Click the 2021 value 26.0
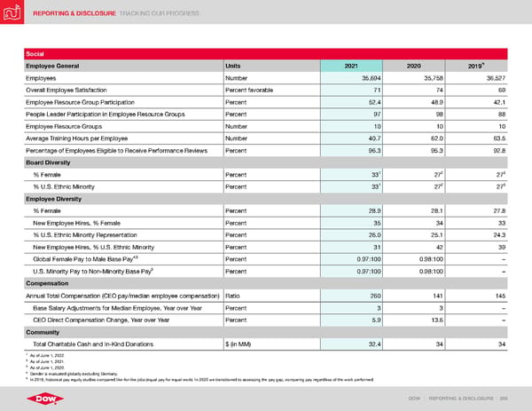532x411 pixels. click(374, 235)
